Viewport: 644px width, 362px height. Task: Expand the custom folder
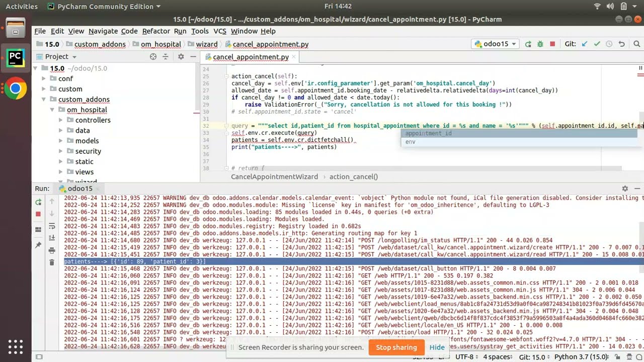[x=44, y=89]
